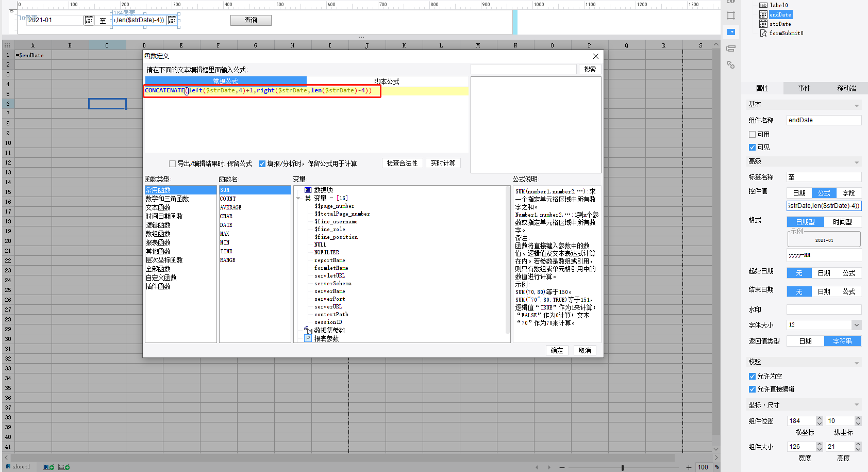Enable 导出/编辑结果时保留公式 checkbox
The image size is (868, 472).
pyautogui.click(x=172, y=164)
